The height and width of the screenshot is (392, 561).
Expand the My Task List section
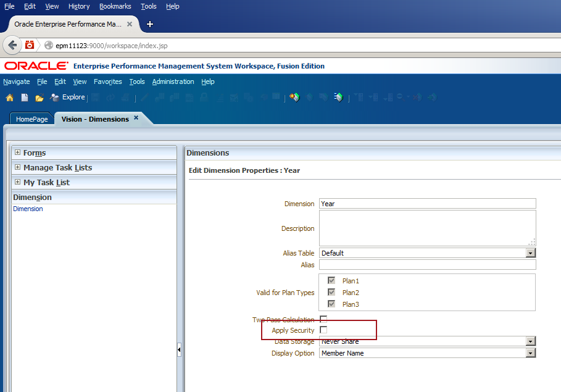click(x=17, y=182)
